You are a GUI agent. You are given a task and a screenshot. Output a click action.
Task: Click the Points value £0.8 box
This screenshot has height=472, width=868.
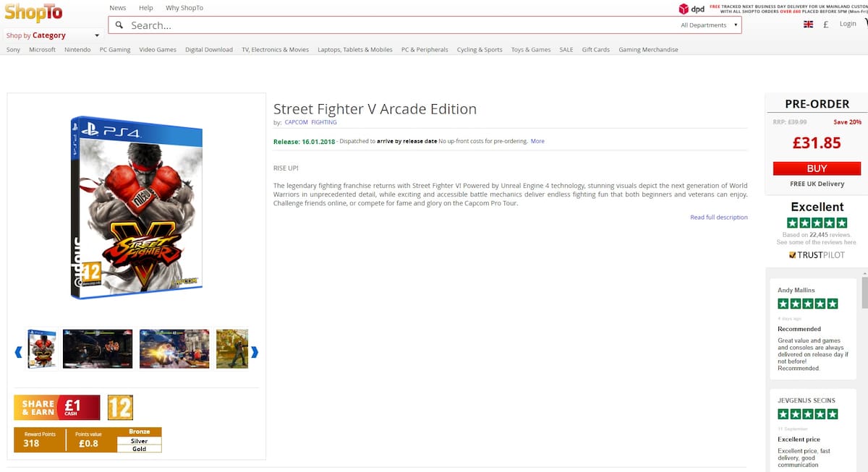(91, 439)
